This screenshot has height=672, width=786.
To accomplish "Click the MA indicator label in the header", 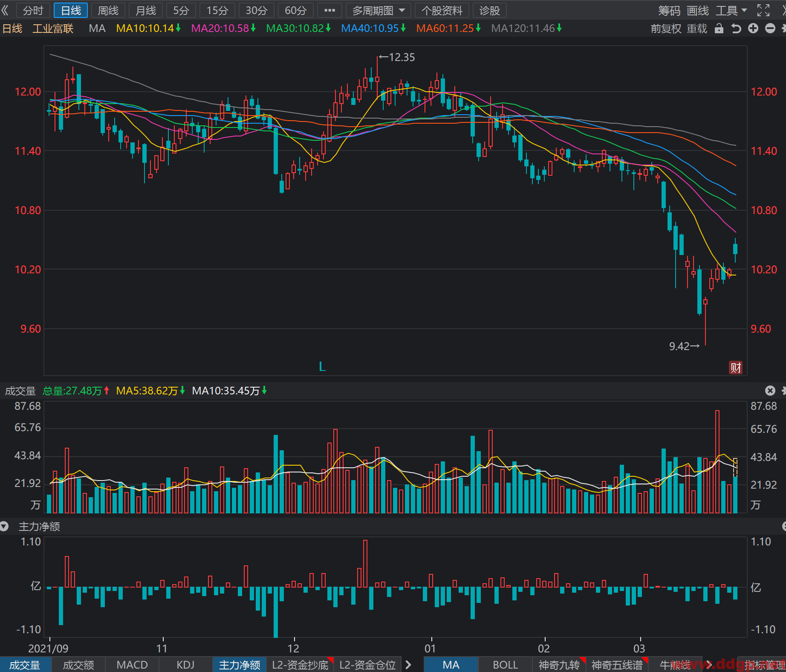I will pyautogui.click(x=97, y=29).
